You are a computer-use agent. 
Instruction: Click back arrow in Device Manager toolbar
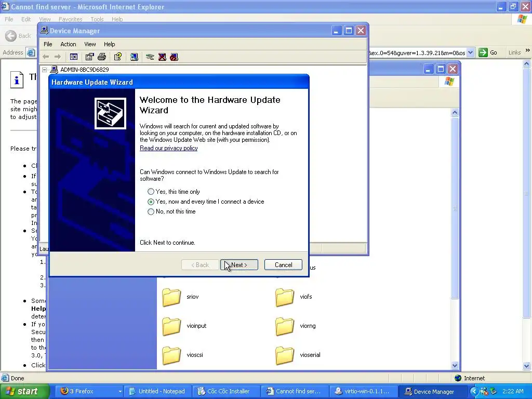46,57
